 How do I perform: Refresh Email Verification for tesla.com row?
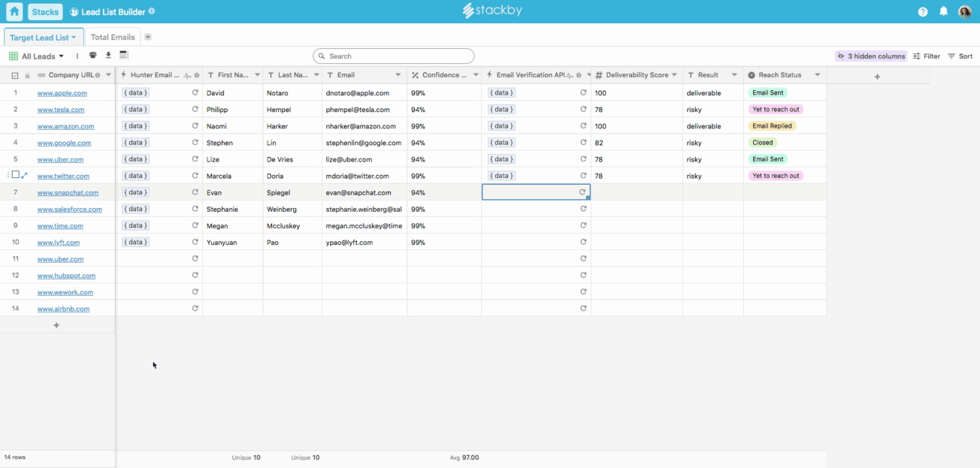[583, 109]
